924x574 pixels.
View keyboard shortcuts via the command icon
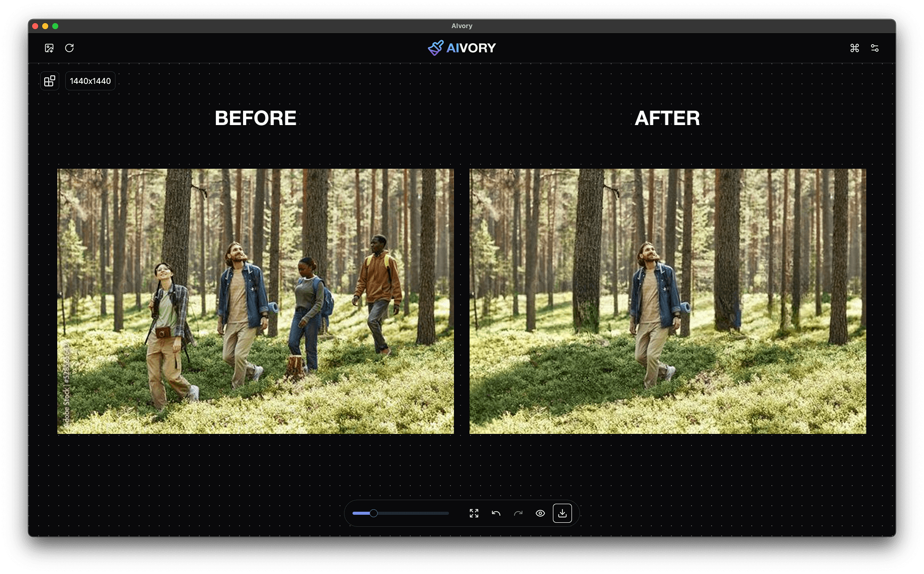(854, 48)
